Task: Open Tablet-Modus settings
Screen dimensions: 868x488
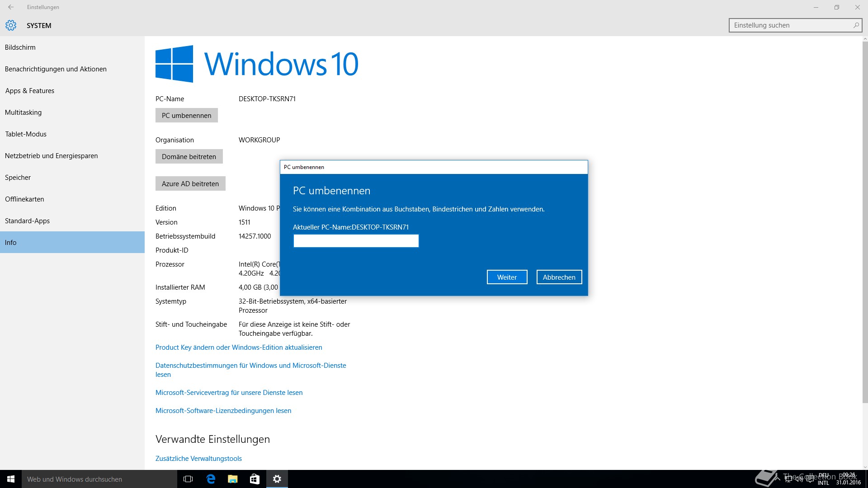Action: (x=72, y=134)
